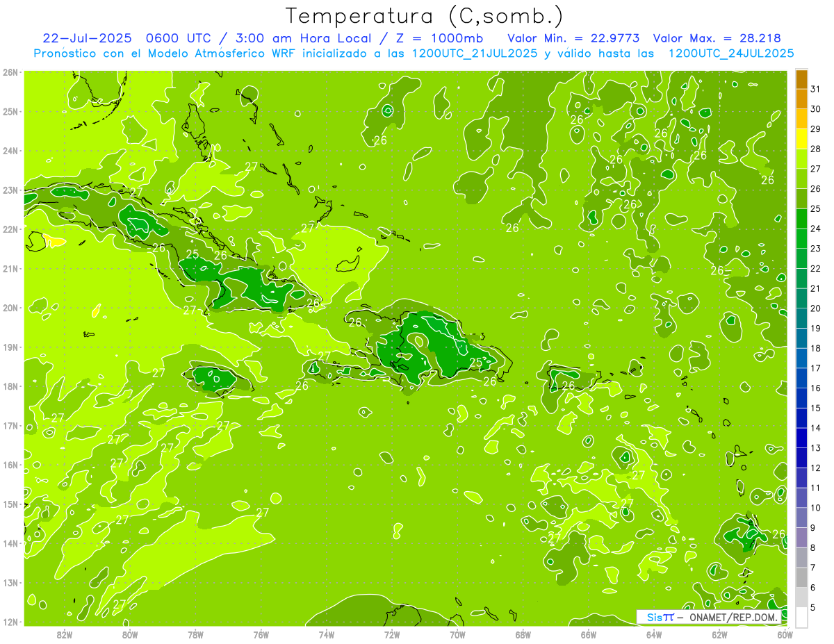Viewport: 834px width, 644px height.
Task: Click 'Pronóstico con el Modelo Atmósferico WRF' text
Action: 166,53
